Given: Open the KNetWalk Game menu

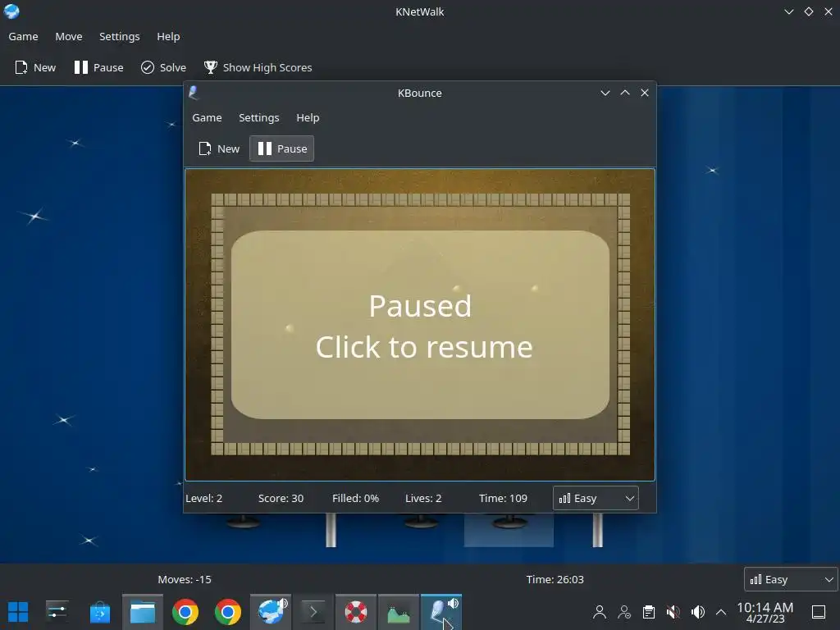Looking at the screenshot, I should [x=23, y=36].
